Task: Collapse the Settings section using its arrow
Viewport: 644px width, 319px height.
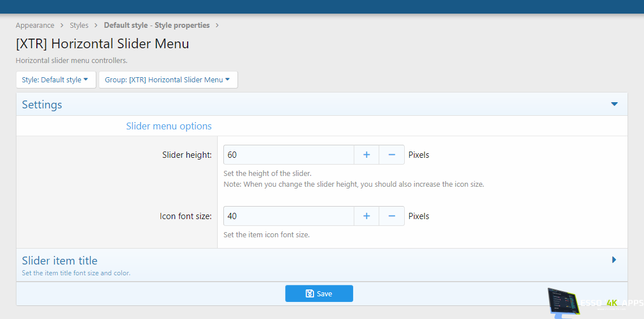Action: coord(614,104)
